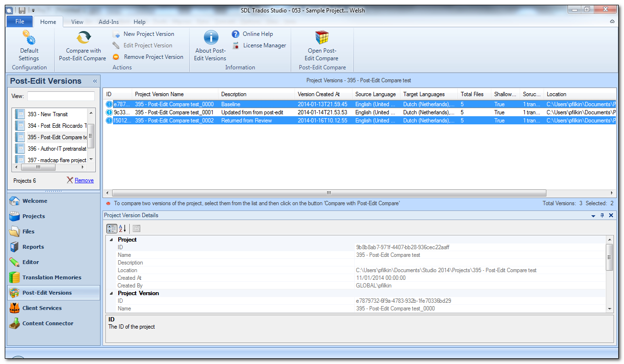Sort by Description column header
The image size is (624, 364).
[x=257, y=94]
